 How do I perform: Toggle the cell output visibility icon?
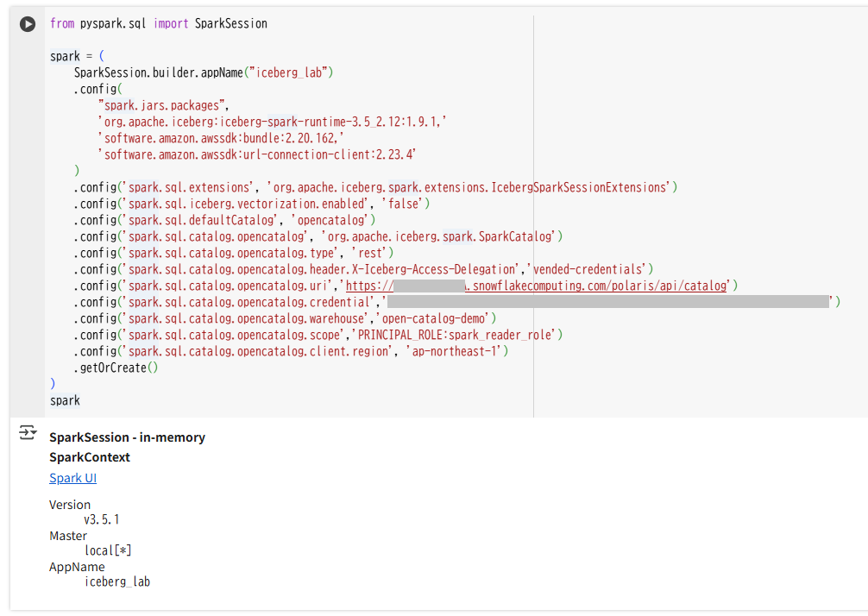[27, 432]
